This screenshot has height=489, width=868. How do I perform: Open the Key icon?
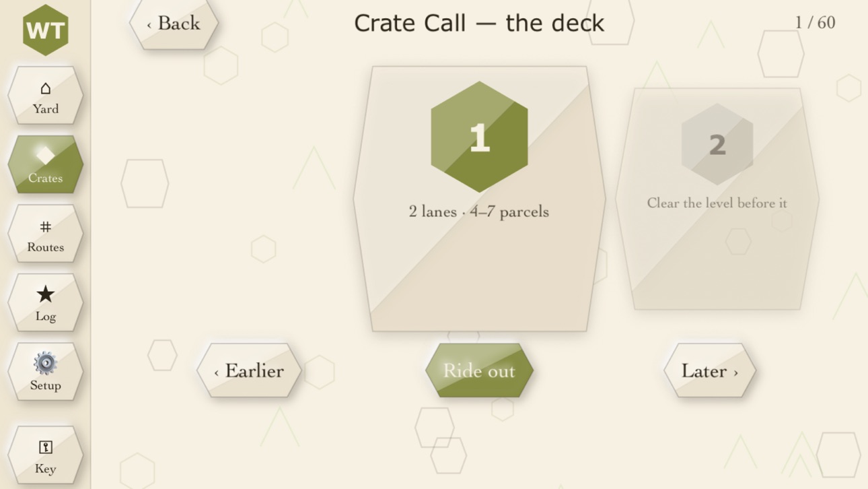tap(45, 447)
